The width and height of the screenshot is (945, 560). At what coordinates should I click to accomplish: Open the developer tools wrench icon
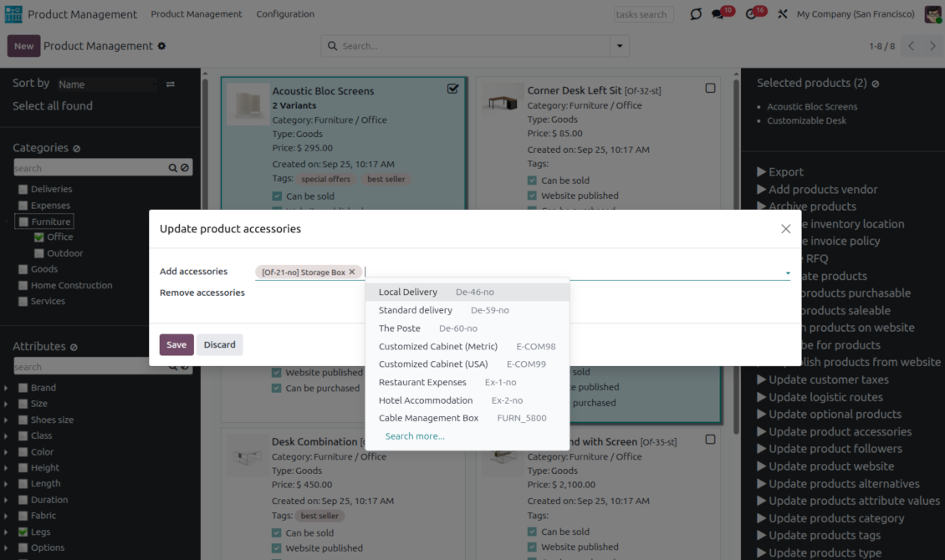[783, 14]
